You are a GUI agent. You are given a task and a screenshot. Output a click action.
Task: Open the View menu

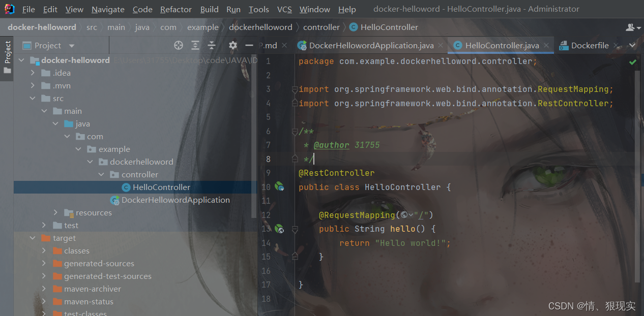tap(74, 10)
